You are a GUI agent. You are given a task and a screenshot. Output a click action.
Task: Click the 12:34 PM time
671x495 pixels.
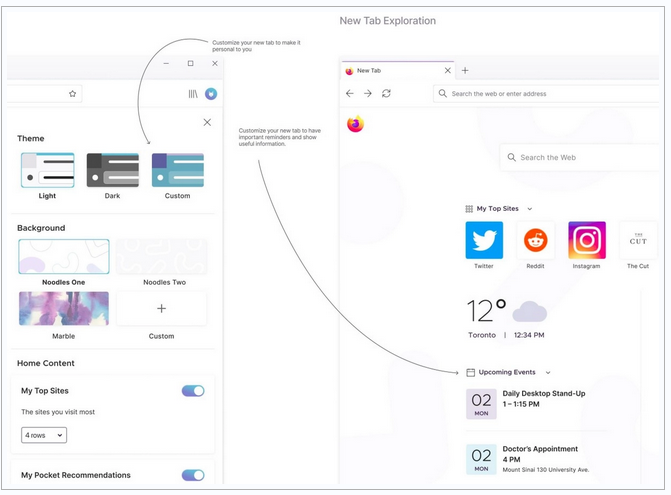[x=529, y=335]
